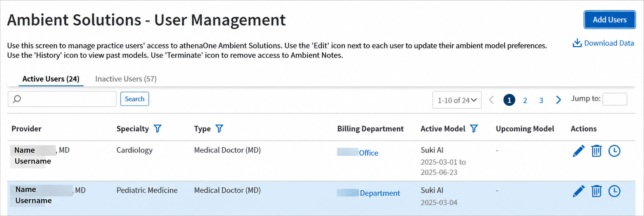Open the Specialty column filter
Screen dimensions: 644x216
(158, 129)
